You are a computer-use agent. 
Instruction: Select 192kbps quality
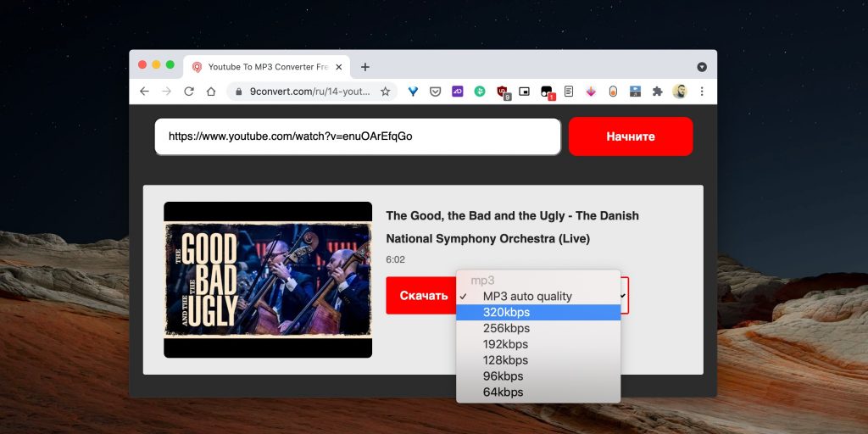point(538,344)
